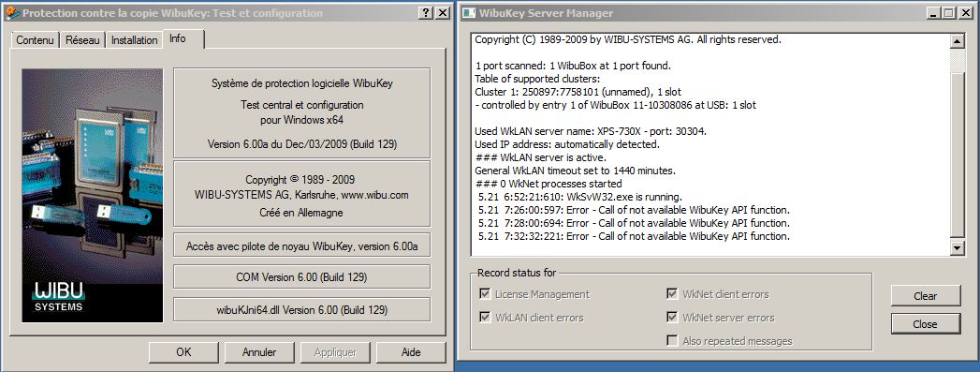Enable the Also repeated messages checkbox
The image size is (980, 372).
point(672,341)
